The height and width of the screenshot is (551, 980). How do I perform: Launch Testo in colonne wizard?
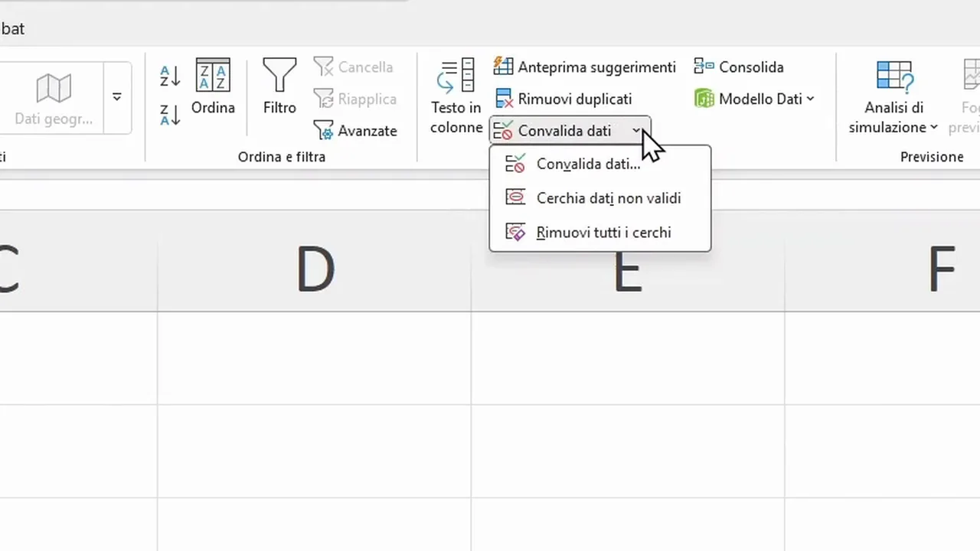pos(456,96)
